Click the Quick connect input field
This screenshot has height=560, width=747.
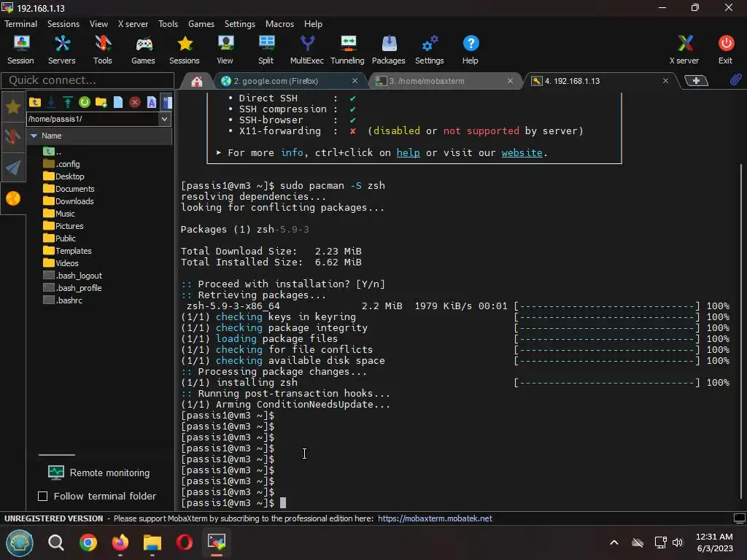[88, 80]
